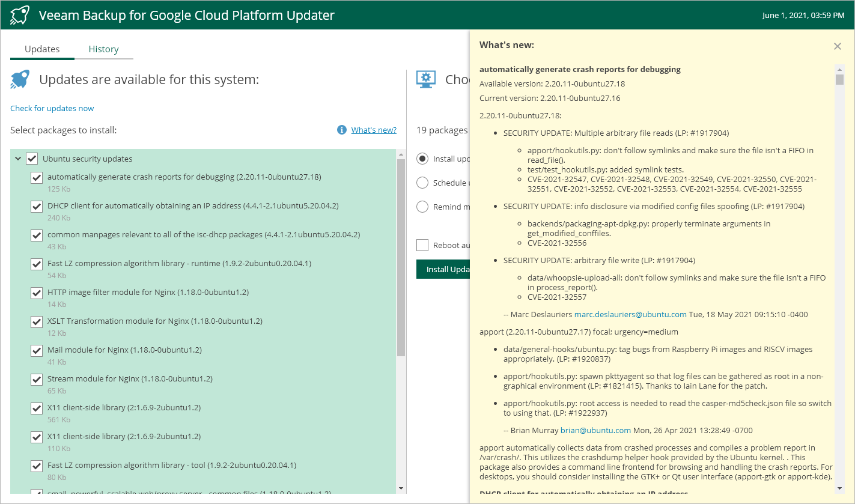Click the CVE-2021-32556 text
This screenshot has width=855, height=504.
(557, 243)
